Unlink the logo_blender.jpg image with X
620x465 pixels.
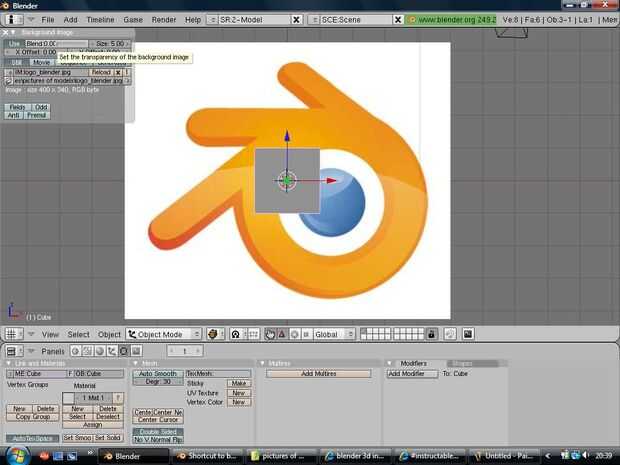tap(118, 72)
